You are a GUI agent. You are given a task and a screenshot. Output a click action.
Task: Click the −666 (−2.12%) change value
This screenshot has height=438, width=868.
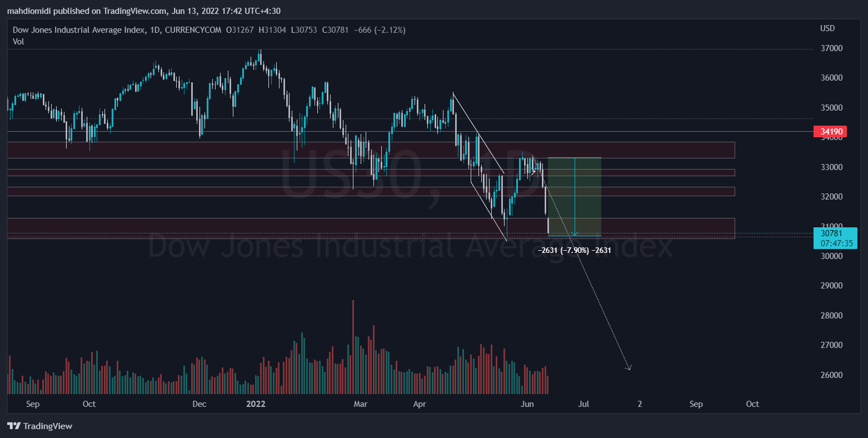coord(380,30)
